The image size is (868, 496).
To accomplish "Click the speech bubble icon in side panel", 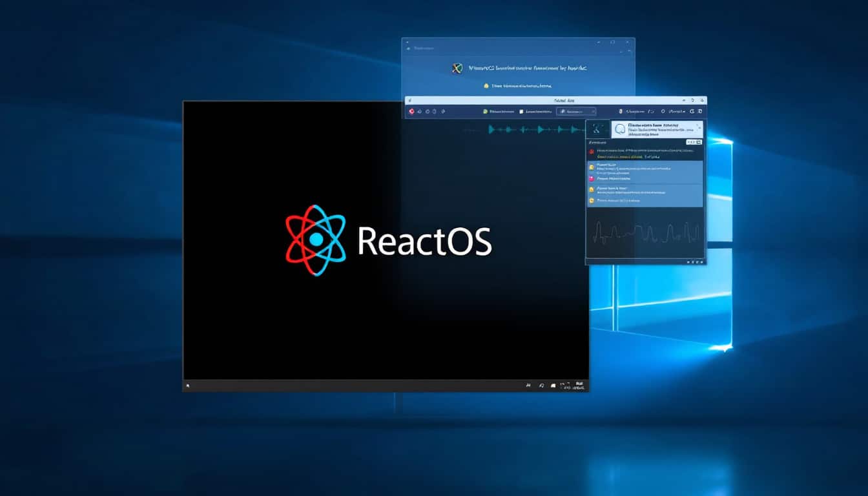I will point(619,129).
